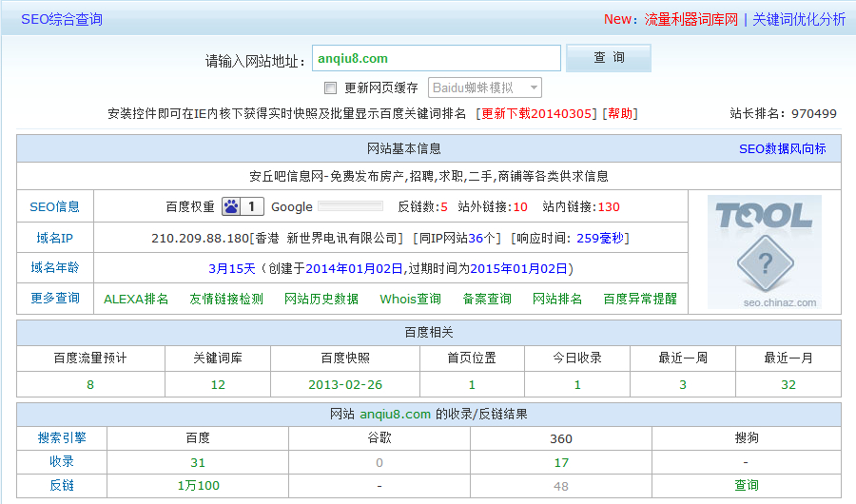Click 更新下载20140305 download link
Image resolution: width=856 pixels, height=504 pixels.
pyautogui.click(x=538, y=113)
